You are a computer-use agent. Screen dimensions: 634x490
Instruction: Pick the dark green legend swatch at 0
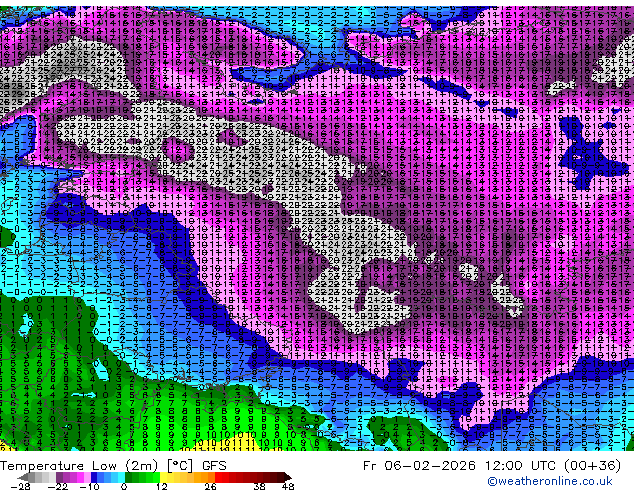point(129,477)
